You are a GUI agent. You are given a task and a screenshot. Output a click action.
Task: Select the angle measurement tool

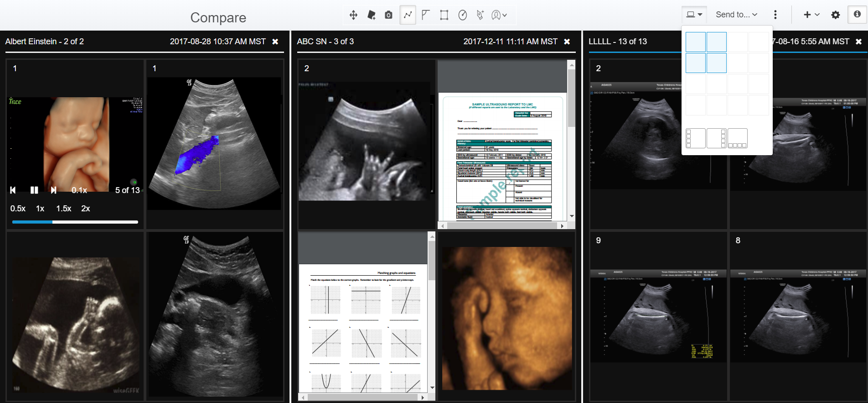(x=426, y=15)
